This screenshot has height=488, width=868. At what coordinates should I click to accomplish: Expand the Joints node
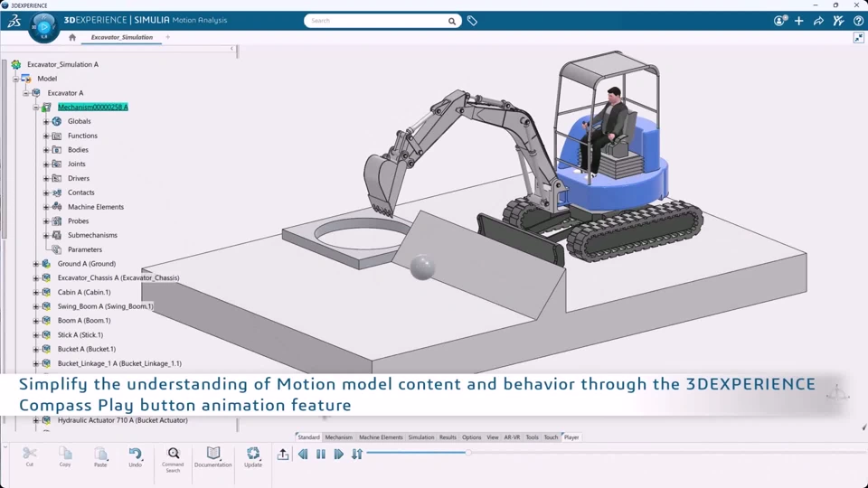(46, 164)
